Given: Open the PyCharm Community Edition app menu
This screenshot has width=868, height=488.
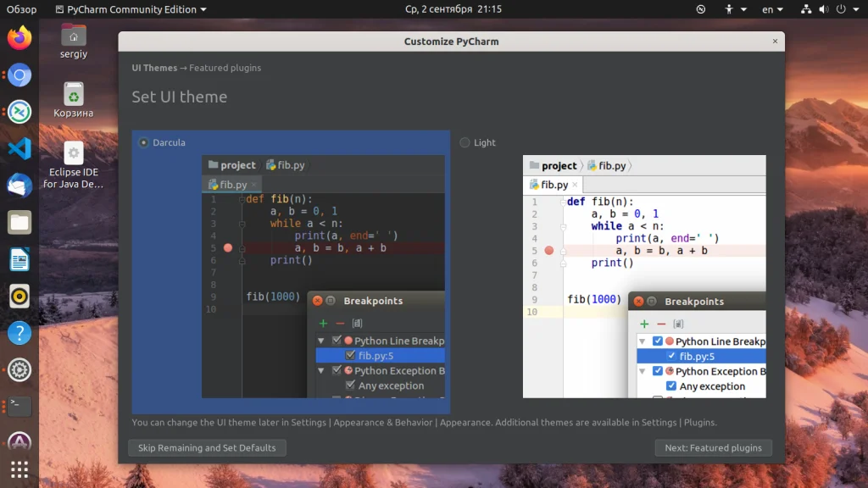Looking at the screenshot, I should click(x=131, y=9).
